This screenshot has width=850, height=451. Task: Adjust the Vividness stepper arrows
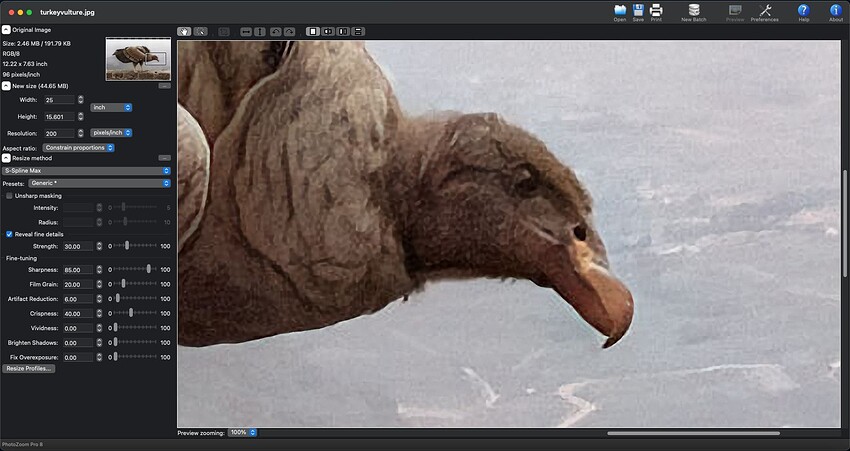99,328
